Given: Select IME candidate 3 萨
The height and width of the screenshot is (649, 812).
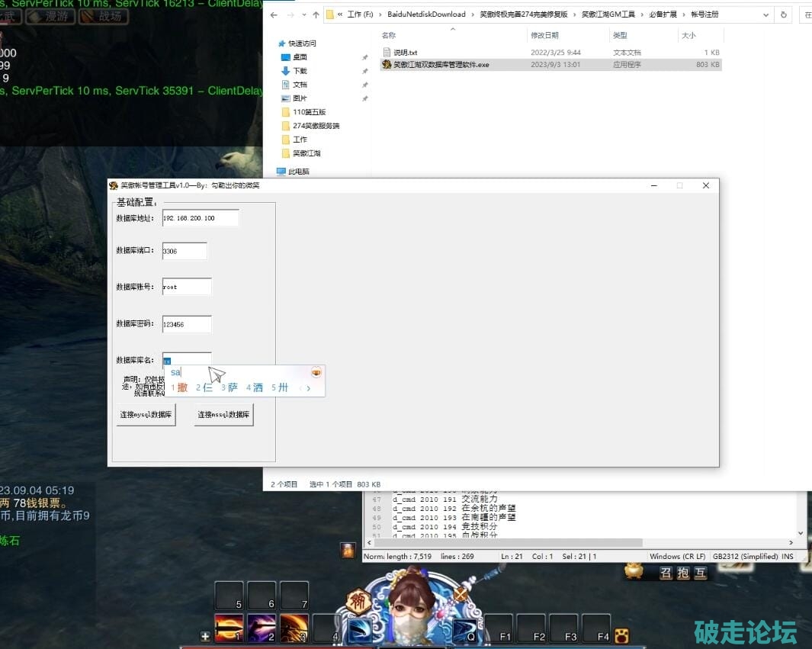Looking at the screenshot, I should pos(229,387).
